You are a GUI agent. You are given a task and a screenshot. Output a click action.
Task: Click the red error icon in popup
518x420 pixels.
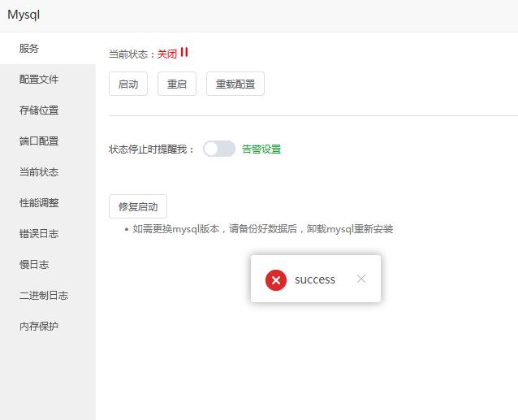(x=276, y=280)
